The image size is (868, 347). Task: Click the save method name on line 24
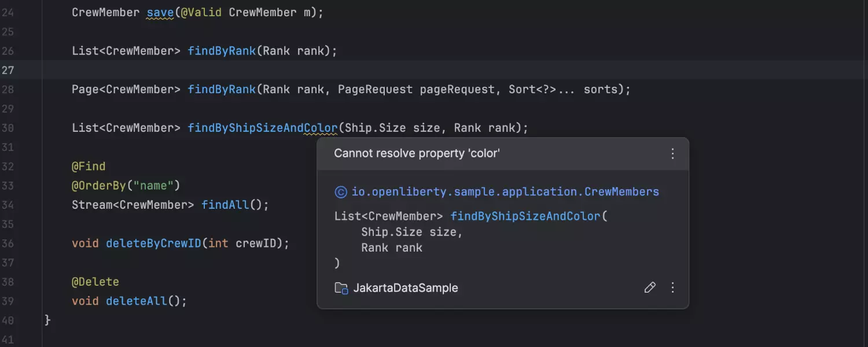[x=160, y=13]
